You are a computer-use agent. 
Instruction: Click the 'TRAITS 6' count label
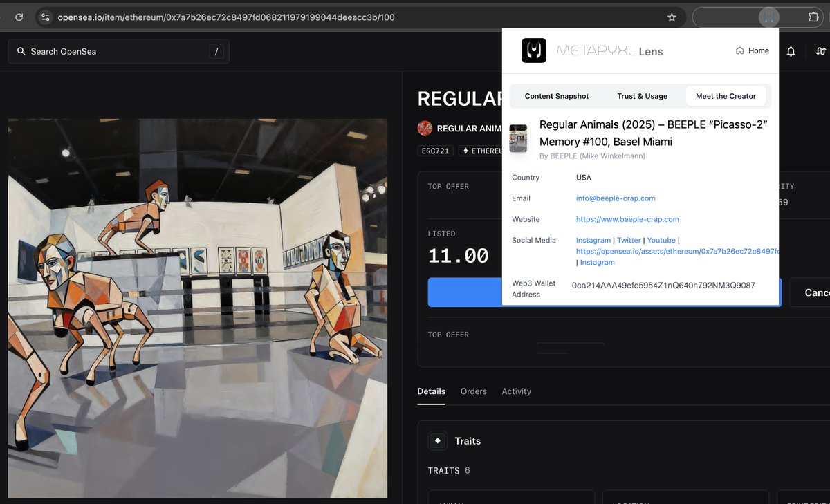[449, 470]
